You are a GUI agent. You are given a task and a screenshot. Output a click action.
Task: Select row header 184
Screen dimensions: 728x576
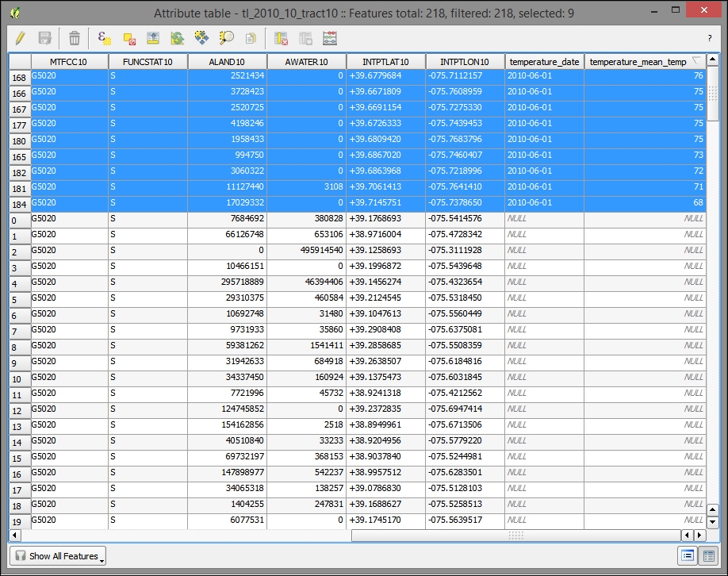[20, 204]
